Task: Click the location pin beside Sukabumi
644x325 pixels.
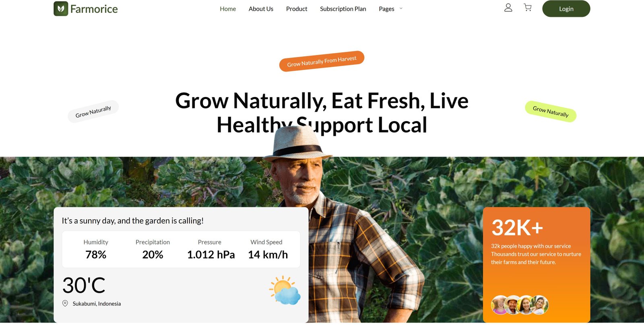Action: [65, 303]
